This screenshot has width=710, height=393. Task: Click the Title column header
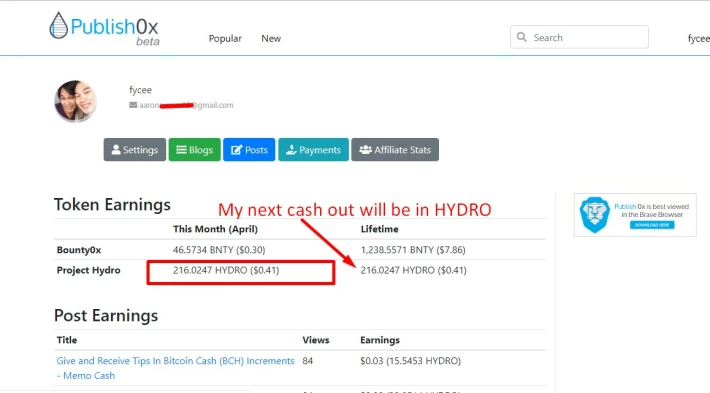pyautogui.click(x=67, y=340)
